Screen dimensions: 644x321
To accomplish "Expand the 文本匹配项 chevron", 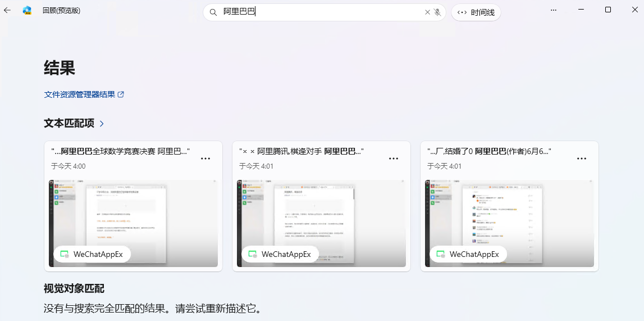I will click(102, 124).
